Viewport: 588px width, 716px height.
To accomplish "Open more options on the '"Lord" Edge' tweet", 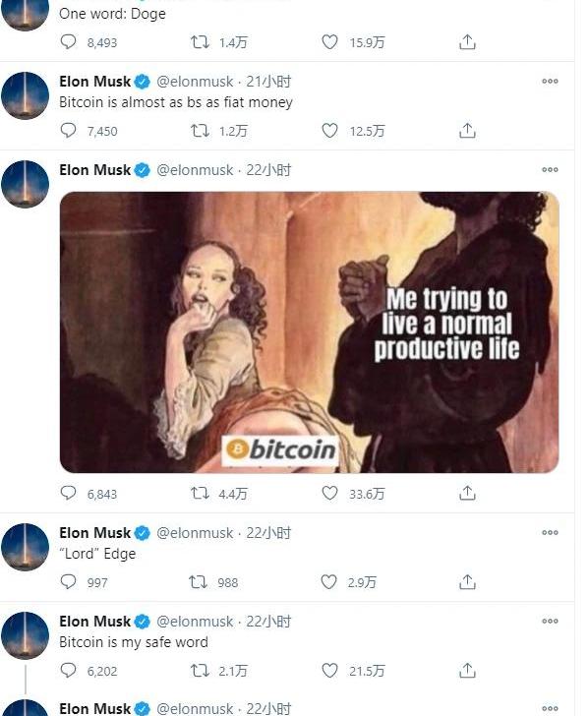I will tap(550, 532).
